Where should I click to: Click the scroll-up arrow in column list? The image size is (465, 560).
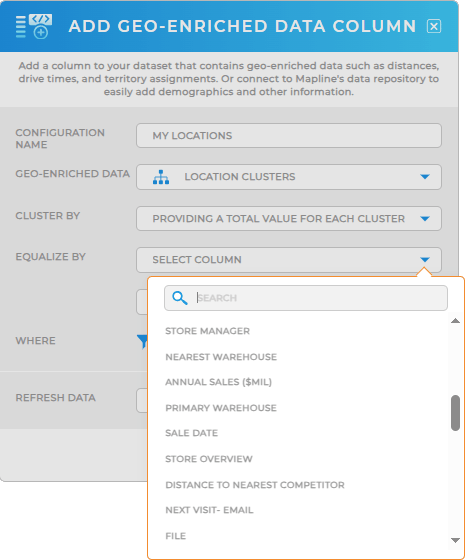(x=455, y=321)
